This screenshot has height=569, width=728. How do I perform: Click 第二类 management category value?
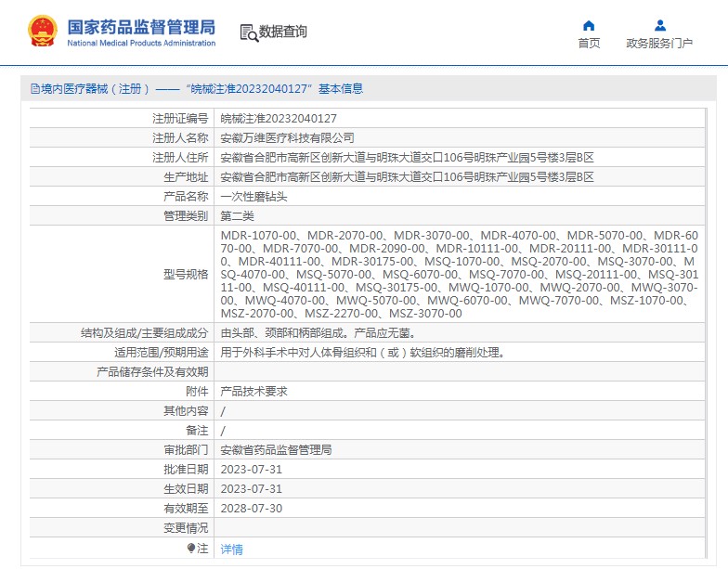coord(238,215)
